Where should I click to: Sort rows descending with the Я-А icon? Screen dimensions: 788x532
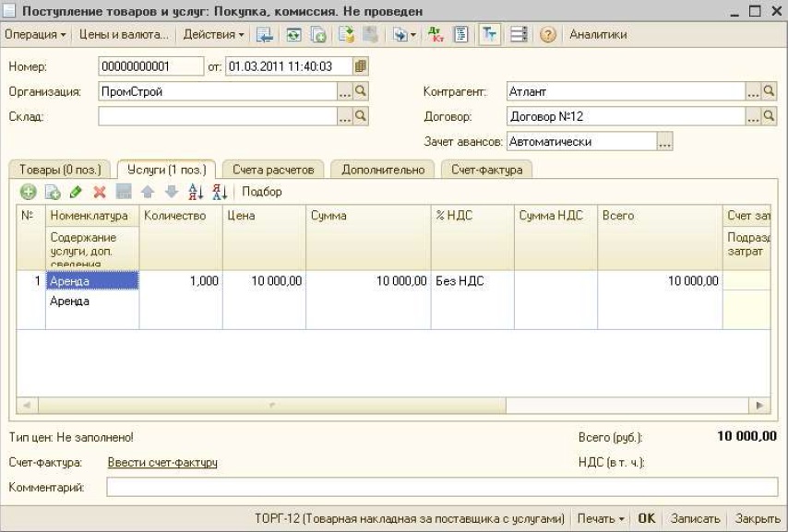click(x=219, y=192)
